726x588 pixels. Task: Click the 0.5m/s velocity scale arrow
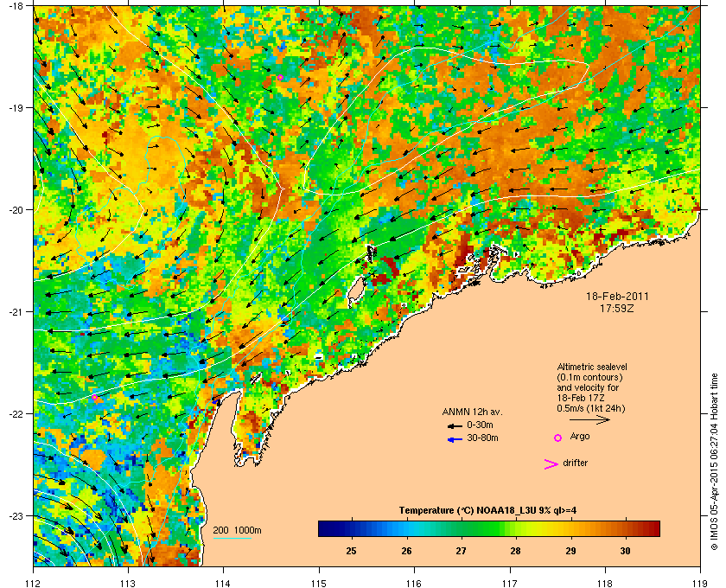pos(589,419)
